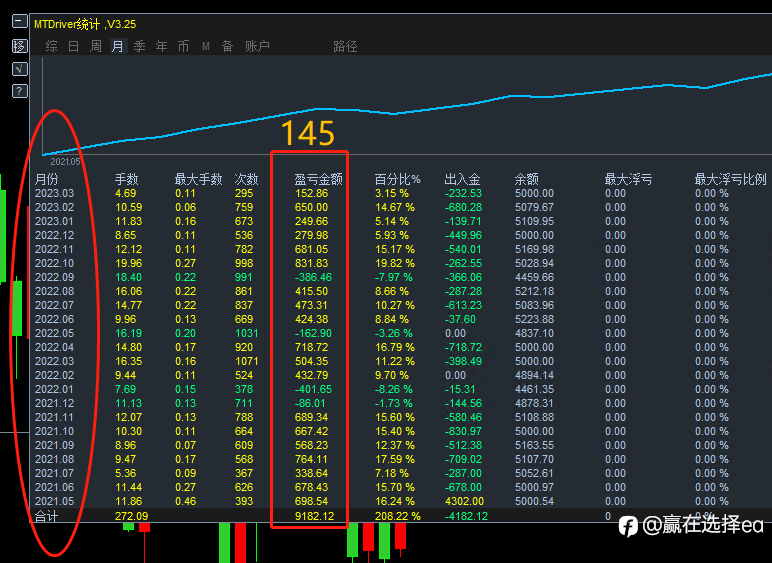The height and width of the screenshot is (563, 772).
Task: Click the M tab in the toolbar
Action: coord(206,46)
